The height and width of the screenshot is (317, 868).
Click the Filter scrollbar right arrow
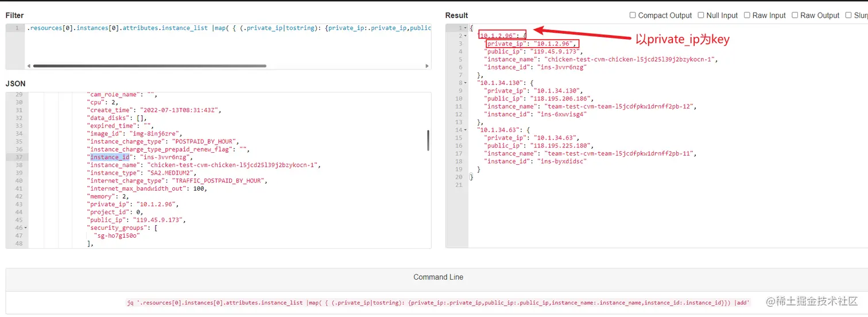click(x=427, y=65)
